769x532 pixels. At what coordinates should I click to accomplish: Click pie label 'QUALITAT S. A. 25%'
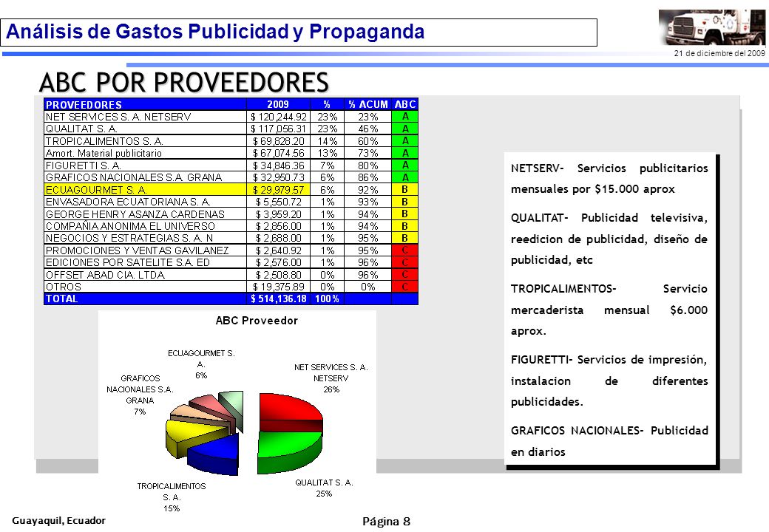[x=324, y=488]
